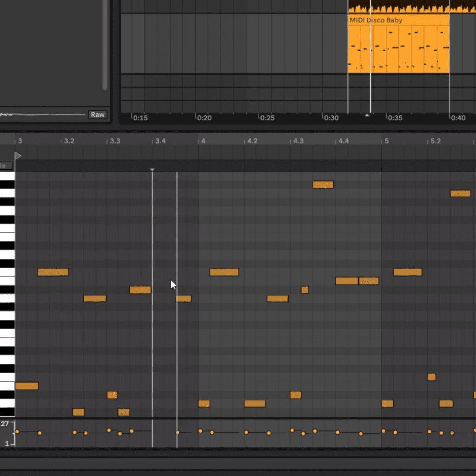Click the insert marker triangle at beat 3.4

152,170
